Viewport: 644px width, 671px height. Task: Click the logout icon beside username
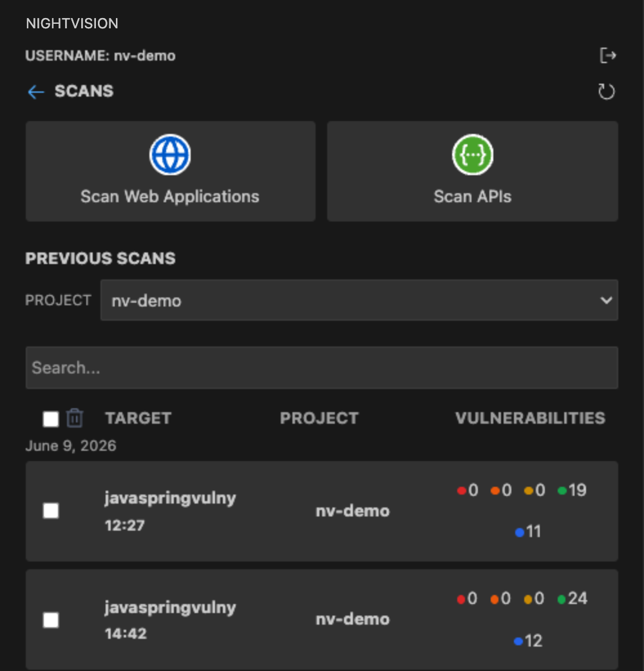point(608,55)
